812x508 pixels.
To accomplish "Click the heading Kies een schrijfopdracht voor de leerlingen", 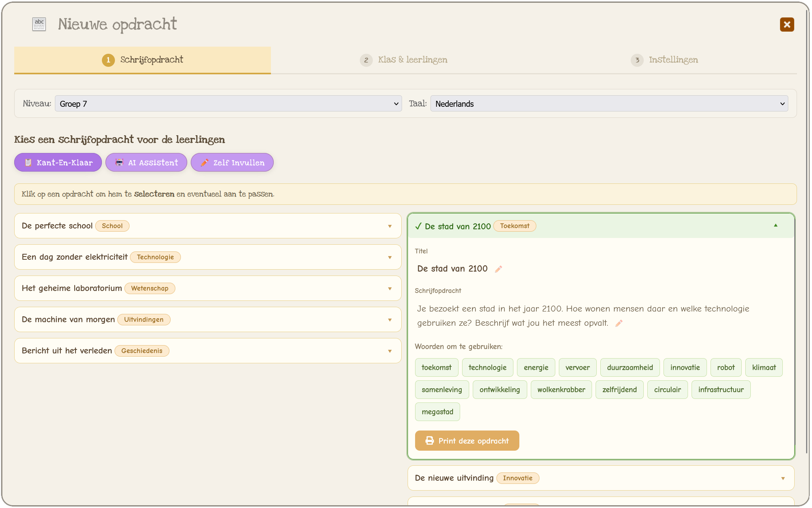I will (119, 140).
